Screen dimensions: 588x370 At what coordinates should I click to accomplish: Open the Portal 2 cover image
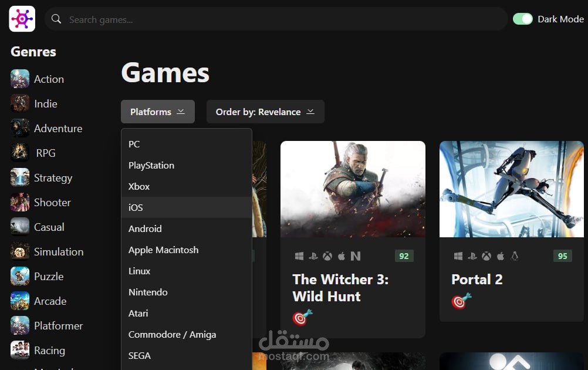[x=512, y=189]
